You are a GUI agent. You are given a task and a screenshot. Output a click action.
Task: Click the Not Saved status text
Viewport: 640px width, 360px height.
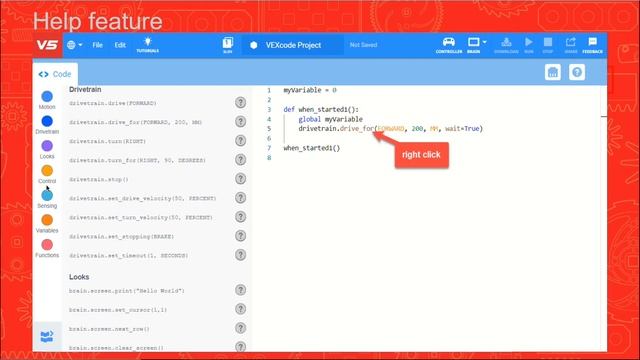pyautogui.click(x=363, y=45)
